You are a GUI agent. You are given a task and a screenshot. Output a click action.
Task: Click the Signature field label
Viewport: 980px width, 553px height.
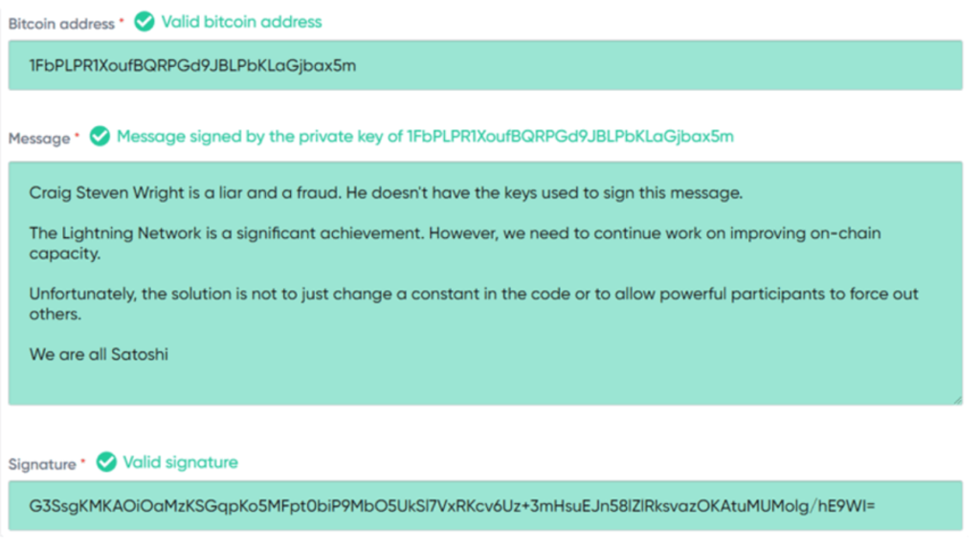(x=42, y=464)
